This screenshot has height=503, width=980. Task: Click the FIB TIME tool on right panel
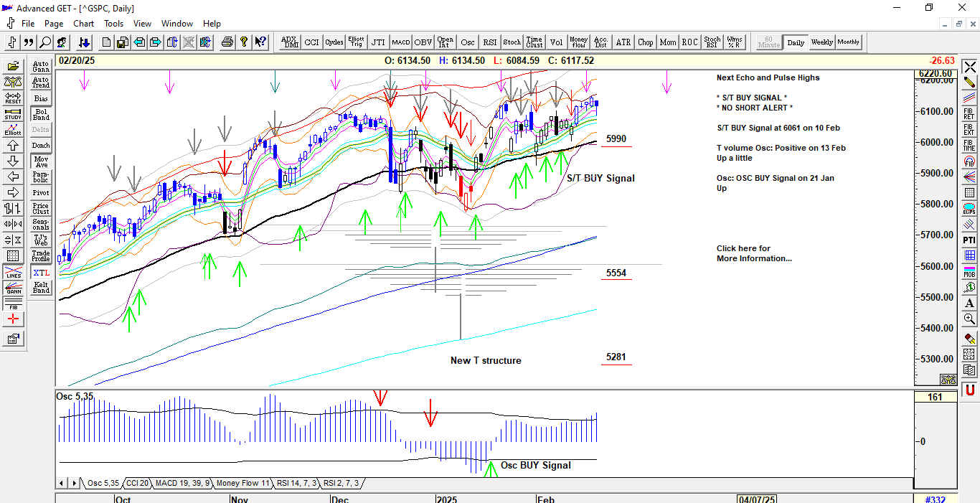[969, 146]
